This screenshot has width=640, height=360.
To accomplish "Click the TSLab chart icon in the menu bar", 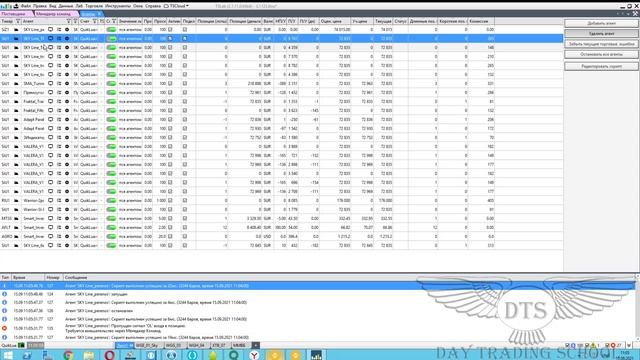I will (6, 6).
